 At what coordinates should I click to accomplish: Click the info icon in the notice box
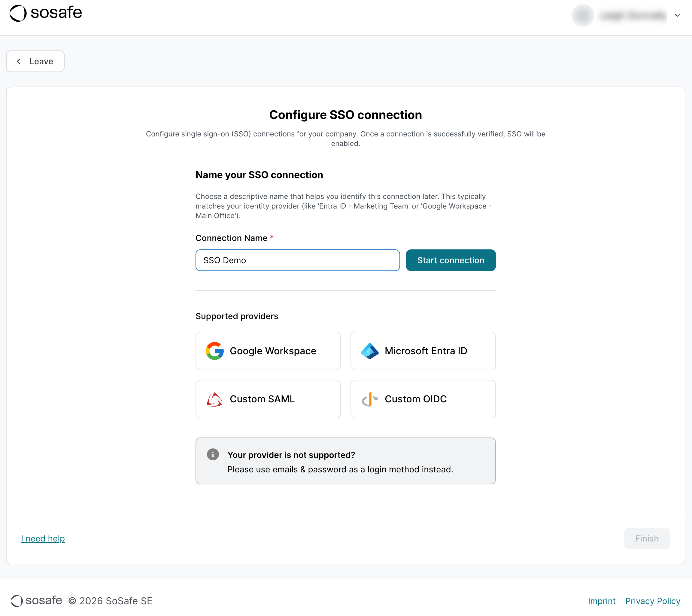click(213, 454)
